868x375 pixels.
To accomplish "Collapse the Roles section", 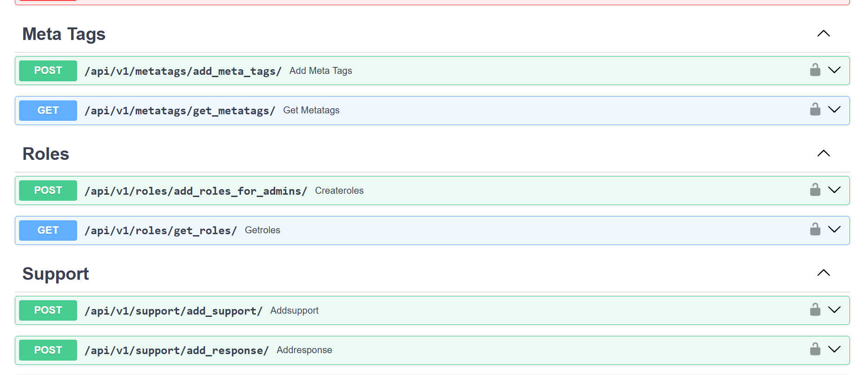I will 823,153.
